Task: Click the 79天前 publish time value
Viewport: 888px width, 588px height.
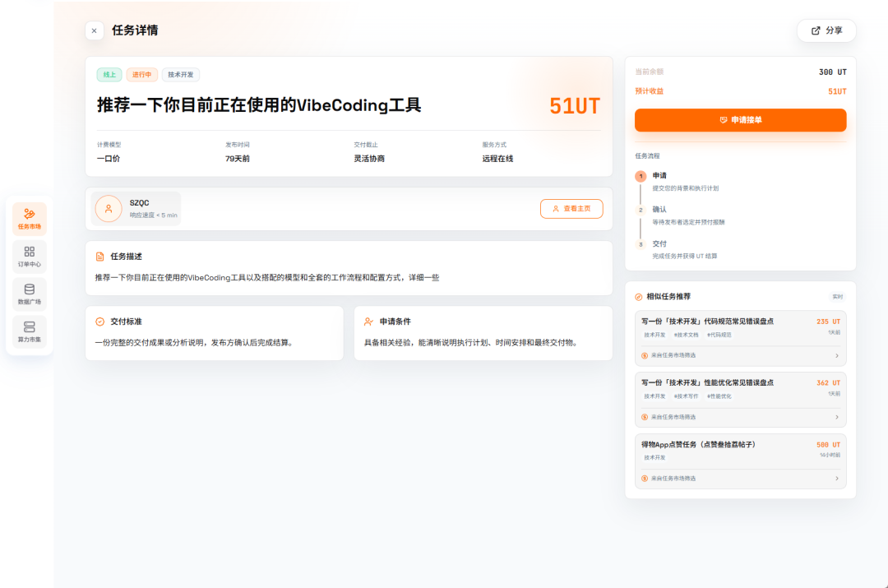Action: pos(238,160)
